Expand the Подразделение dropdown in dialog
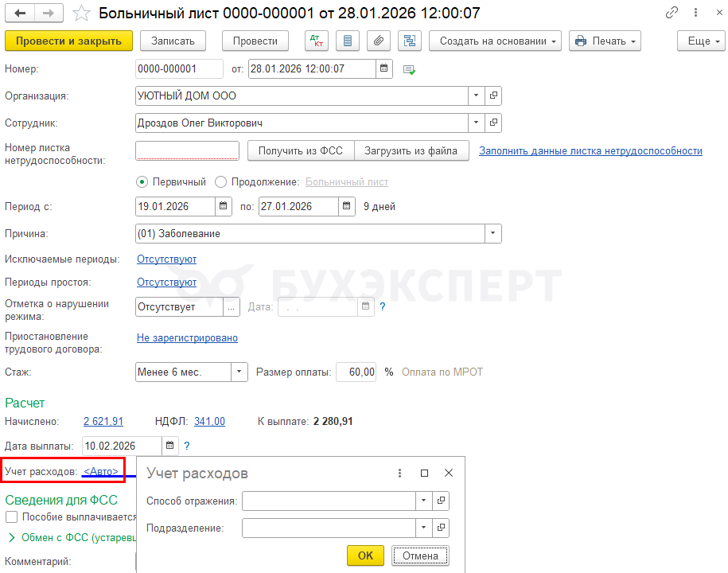Viewport: 728px width, 573px height. click(423, 528)
